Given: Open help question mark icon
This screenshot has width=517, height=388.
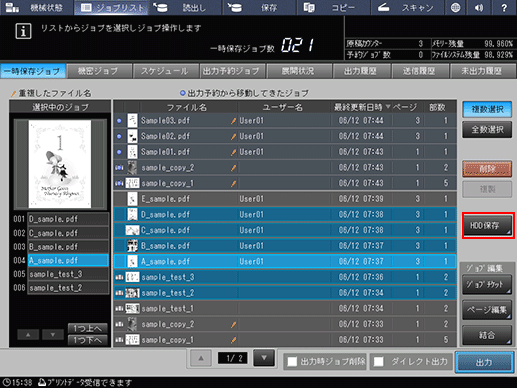Looking at the screenshot, I should click(504, 8).
